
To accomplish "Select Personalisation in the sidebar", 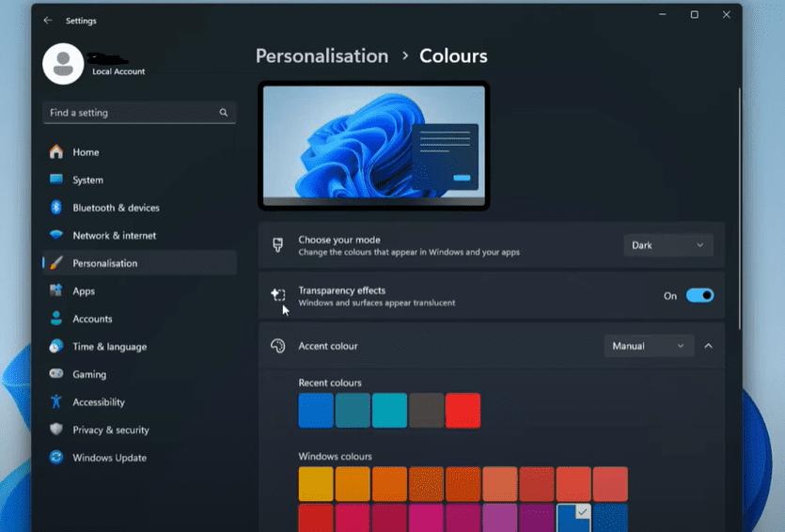I will [104, 263].
